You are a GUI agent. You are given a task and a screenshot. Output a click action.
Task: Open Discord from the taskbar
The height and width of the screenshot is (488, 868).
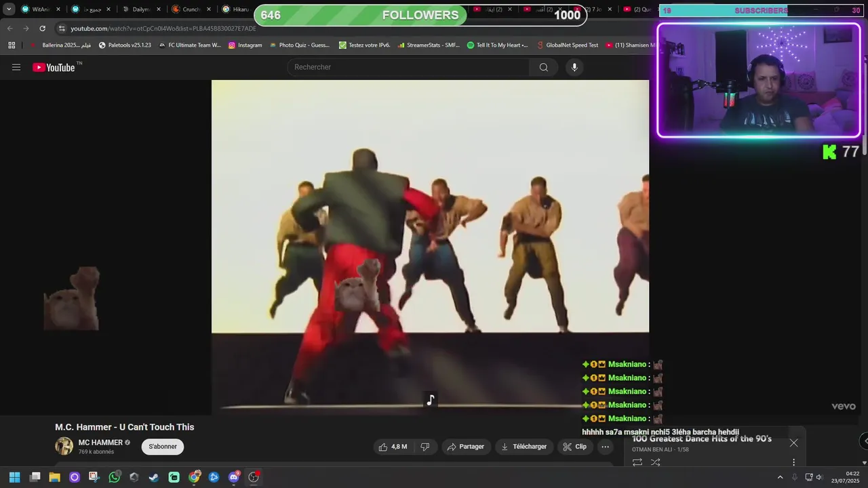234,477
